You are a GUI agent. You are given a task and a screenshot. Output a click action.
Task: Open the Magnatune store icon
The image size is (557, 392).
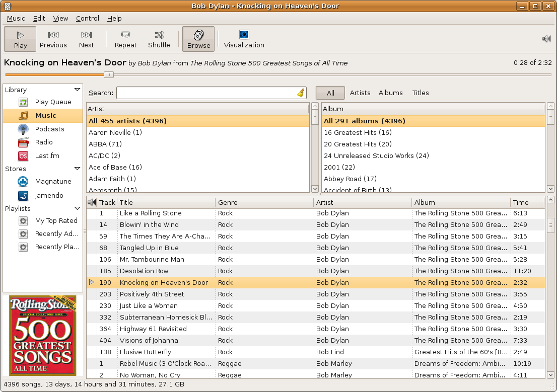click(23, 182)
